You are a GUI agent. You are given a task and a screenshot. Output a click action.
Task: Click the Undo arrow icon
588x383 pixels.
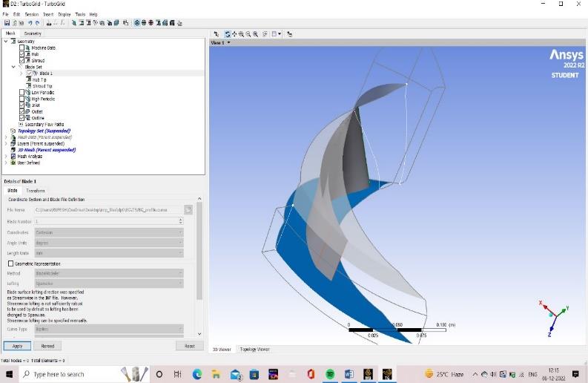[x=30, y=23]
